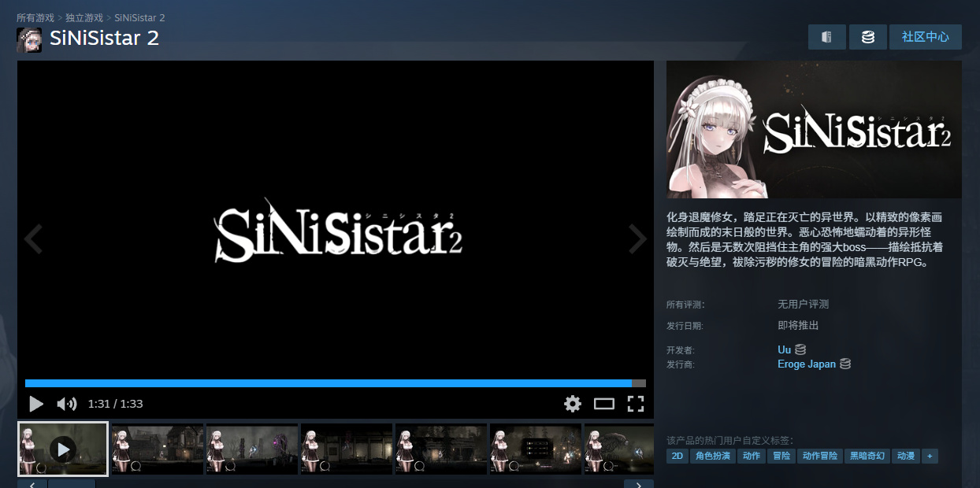Click database icon beside Uu
Image resolution: width=980 pixels, height=488 pixels.
click(800, 349)
